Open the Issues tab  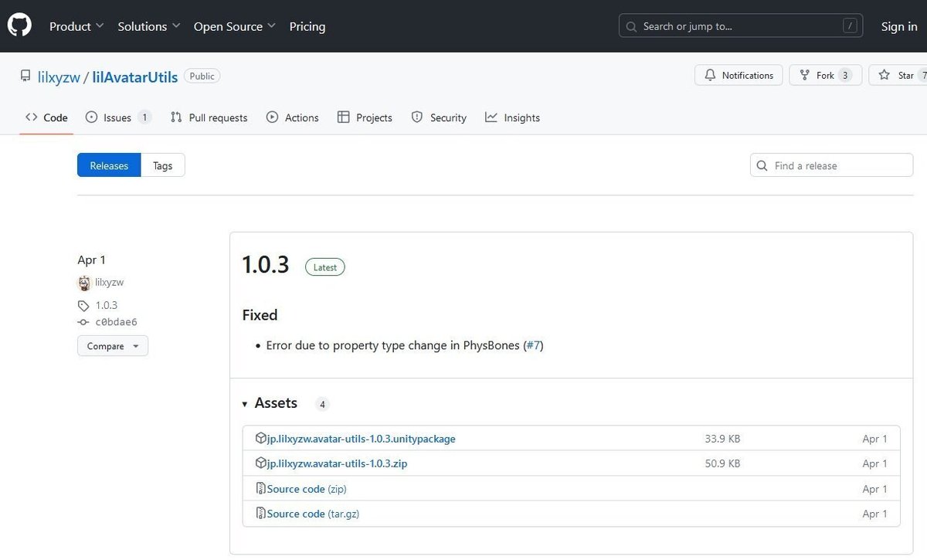point(118,117)
